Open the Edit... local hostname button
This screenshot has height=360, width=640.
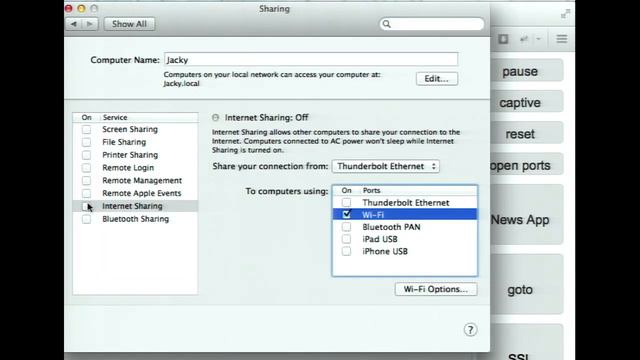pyautogui.click(x=437, y=79)
